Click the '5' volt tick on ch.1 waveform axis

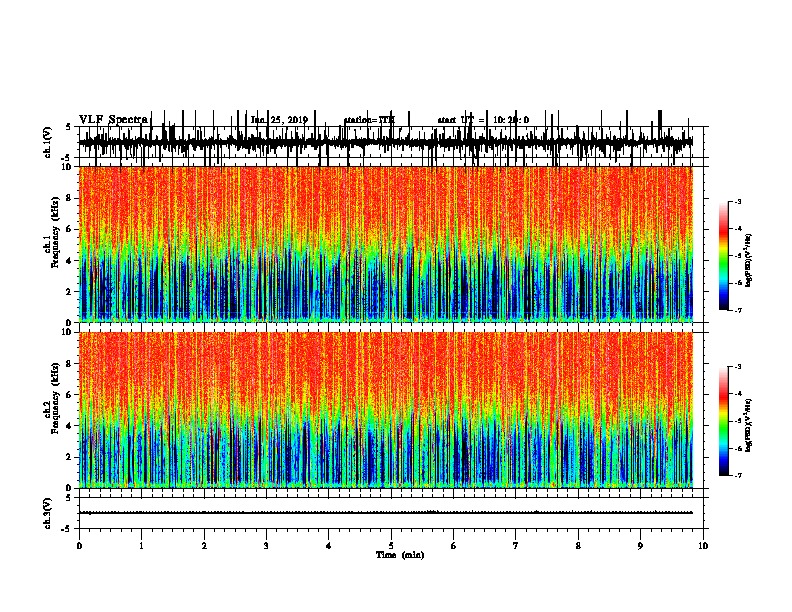pyautogui.click(x=69, y=127)
